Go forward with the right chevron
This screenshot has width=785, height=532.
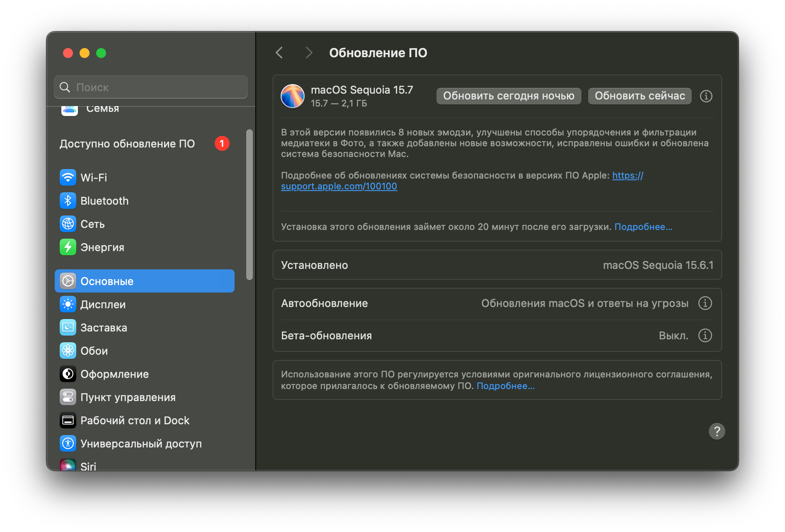(x=308, y=53)
